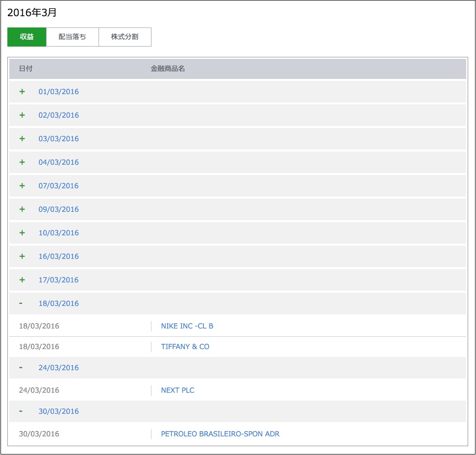Screen dimensions: 476x455
Task: Collapse the 24/03/2016 row minus icon
Action: click(21, 368)
